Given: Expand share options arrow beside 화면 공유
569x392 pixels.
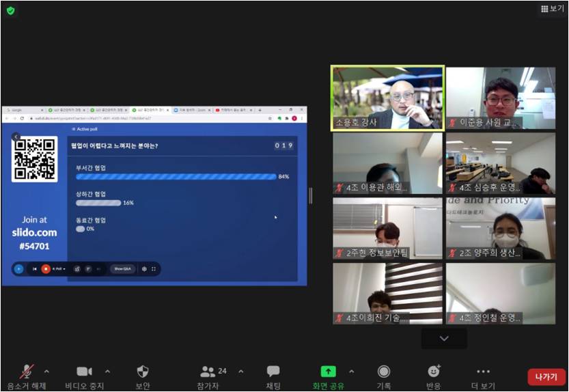Looking at the screenshot, I should coord(352,372).
